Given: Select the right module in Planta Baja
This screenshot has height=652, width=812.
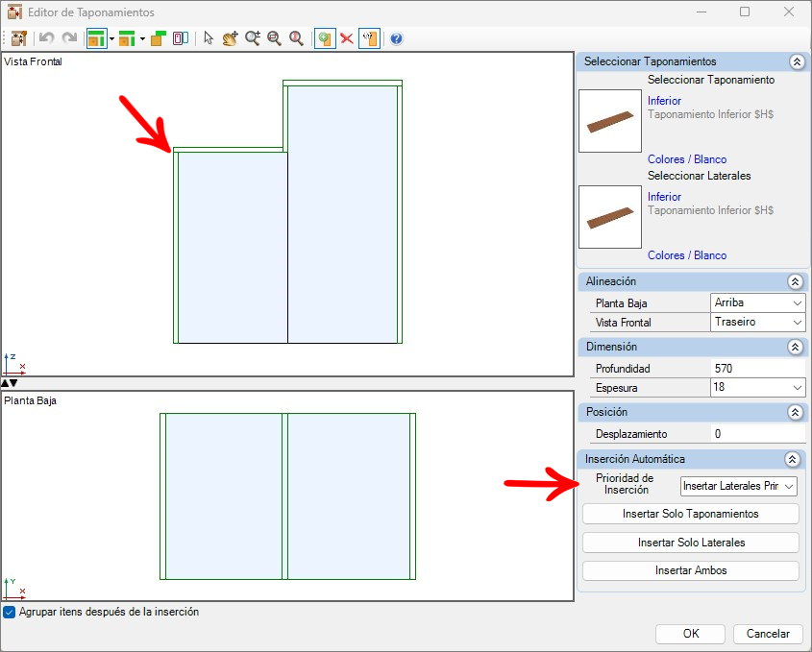Looking at the screenshot, I should [349, 495].
